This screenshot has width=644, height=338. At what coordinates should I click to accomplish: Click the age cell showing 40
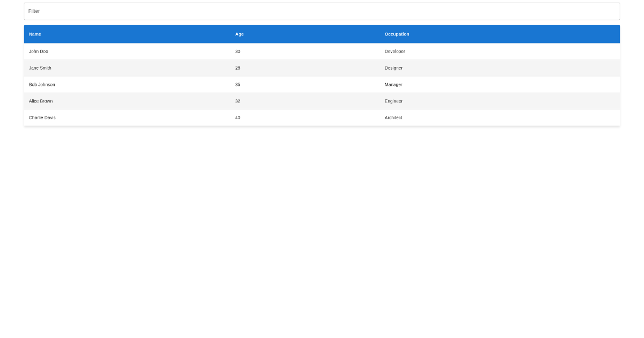click(x=237, y=117)
